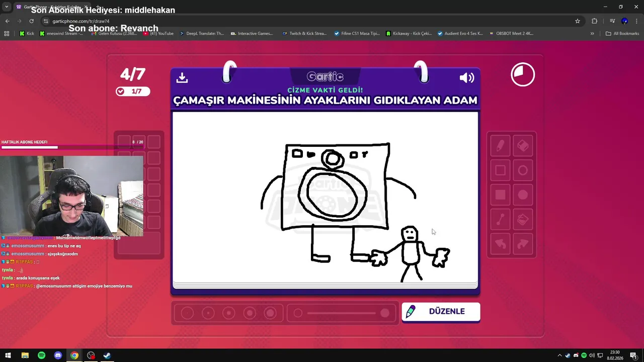The image size is (644, 362).
Task: Show hidden system tray icons
Action: coord(559,355)
